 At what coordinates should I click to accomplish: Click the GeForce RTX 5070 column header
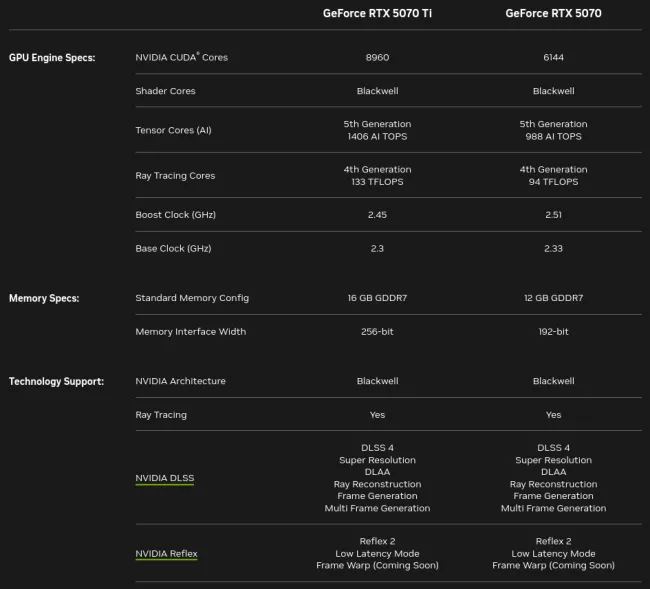pyautogui.click(x=553, y=14)
